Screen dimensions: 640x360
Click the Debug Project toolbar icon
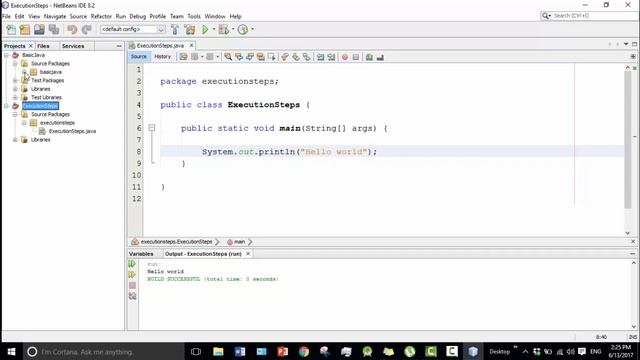point(224,29)
